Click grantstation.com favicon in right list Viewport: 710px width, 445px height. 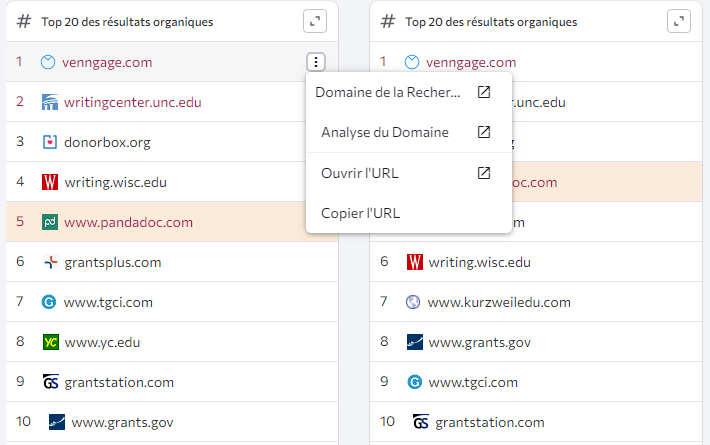click(421, 422)
